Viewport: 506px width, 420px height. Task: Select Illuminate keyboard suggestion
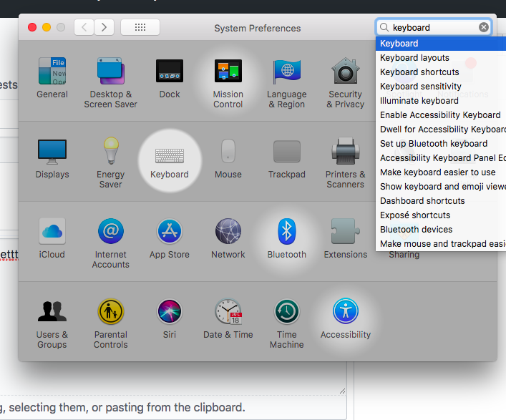click(x=441, y=101)
